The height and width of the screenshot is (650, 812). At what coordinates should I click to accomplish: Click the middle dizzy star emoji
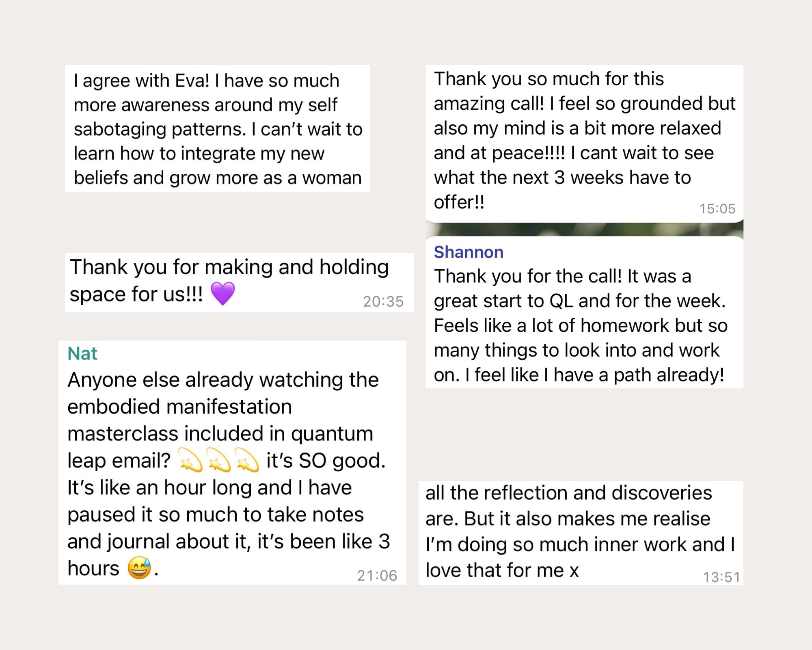219,460
